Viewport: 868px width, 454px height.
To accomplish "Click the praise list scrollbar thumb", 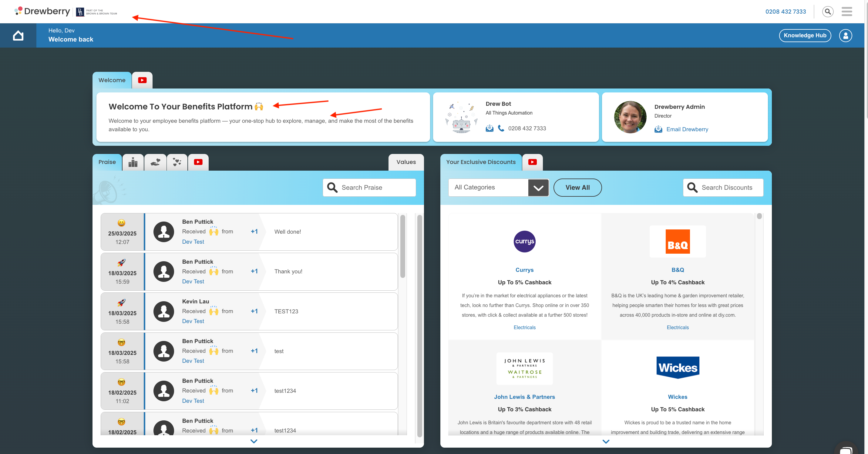I will [x=402, y=246].
